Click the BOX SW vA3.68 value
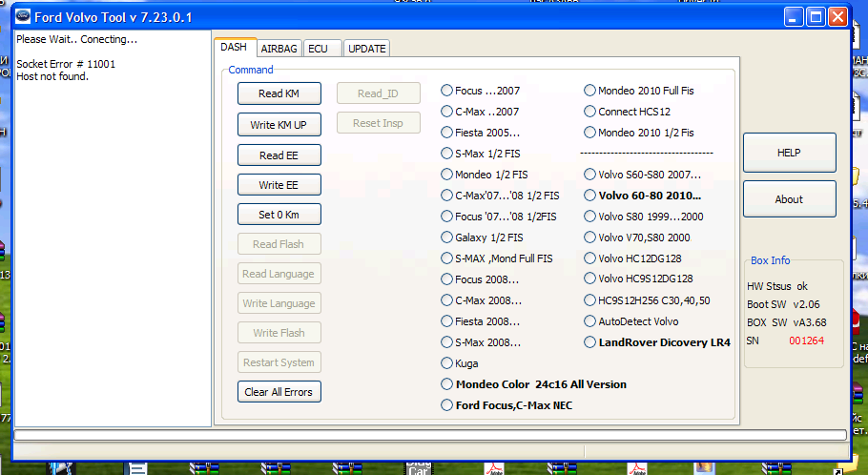 [x=786, y=322]
